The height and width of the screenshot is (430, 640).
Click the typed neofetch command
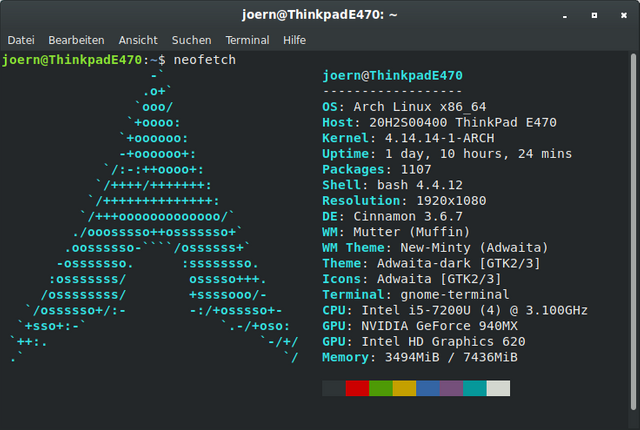tap(204, 60)
